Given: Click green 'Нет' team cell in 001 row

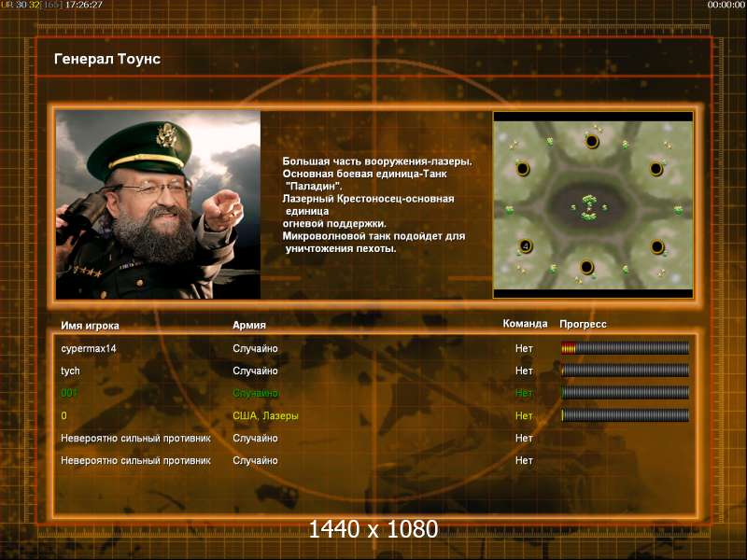Looking at the screenshot, I should click(524, 393).
